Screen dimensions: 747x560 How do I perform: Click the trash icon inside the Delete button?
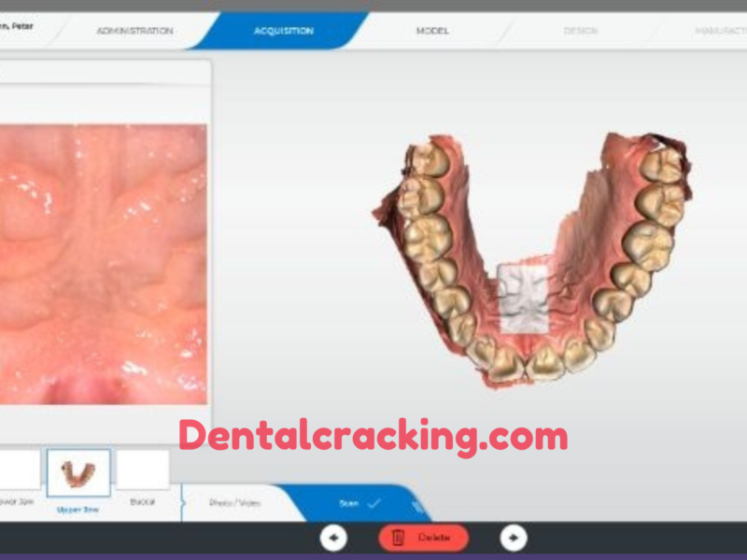(x=399, y=538)
